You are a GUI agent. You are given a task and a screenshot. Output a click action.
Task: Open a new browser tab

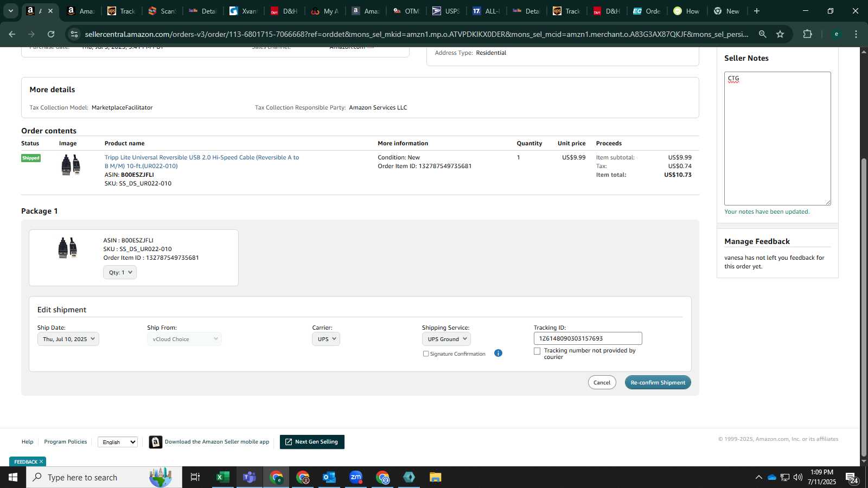757,11
